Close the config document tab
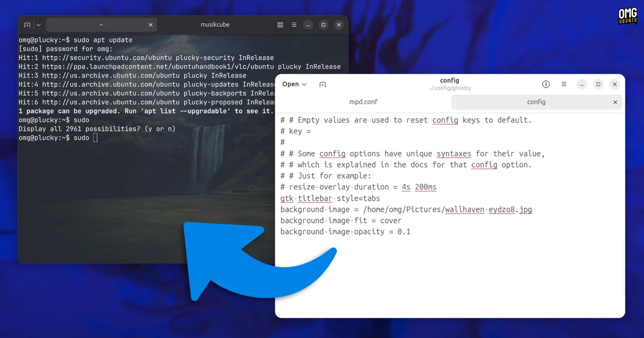Image resolution: width=644 pixels, height=338 pixels. pyautogui.click(x=615, y=102)
